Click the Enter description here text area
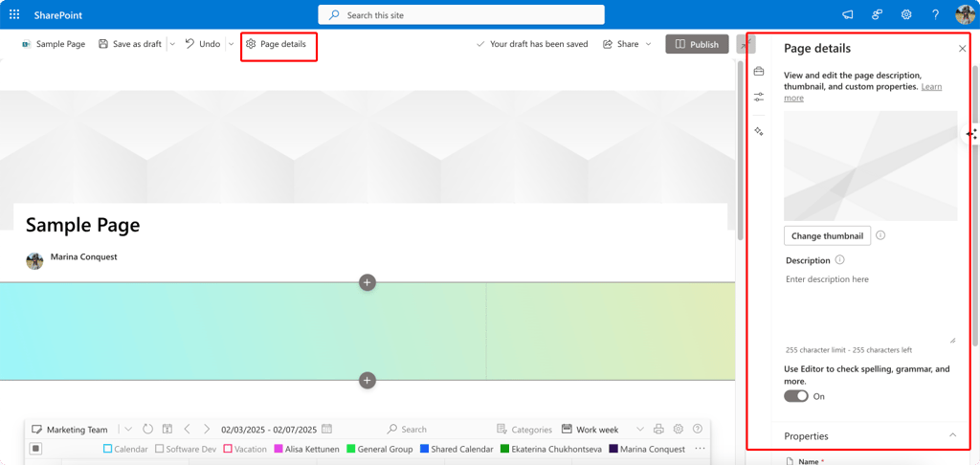 [870, 307]
